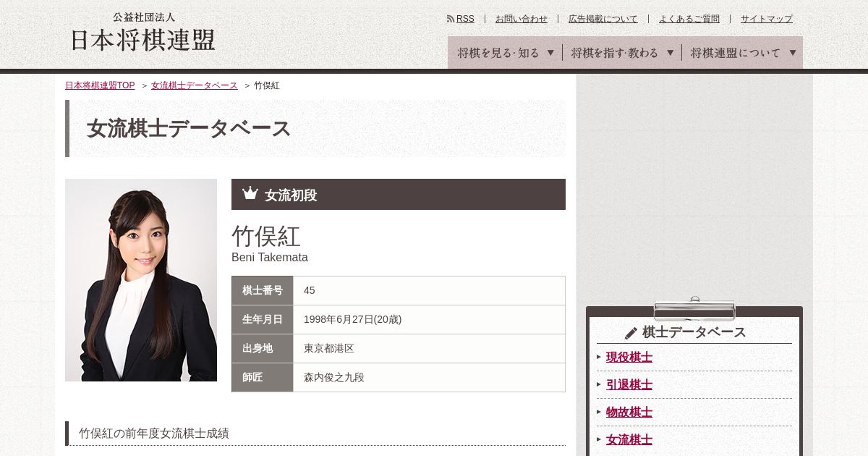
Task: Open 現役棋士 sidebar link
Action: (x=629, y=357)
